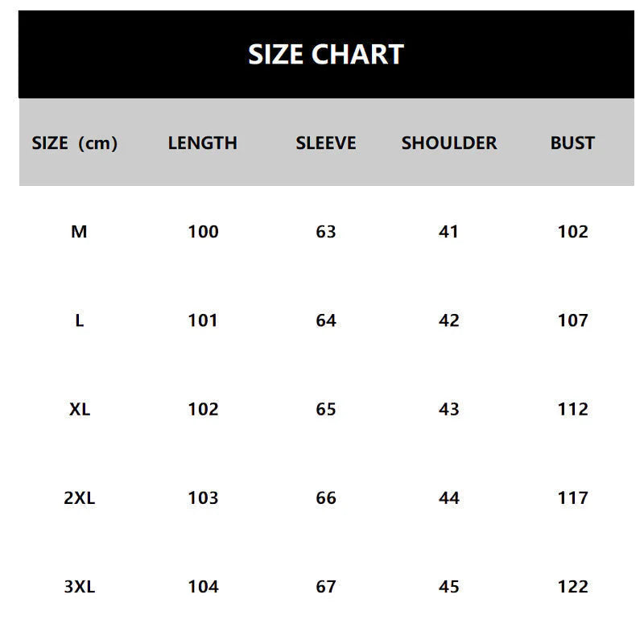The height and width of the screenshot is (644, 644).
Task: Click the SIZE (cm) column header
Action: click(x=75, y=143)
